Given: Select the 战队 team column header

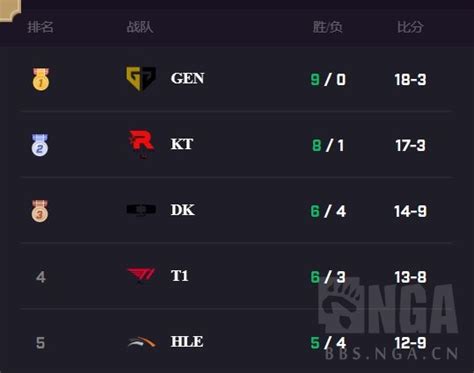Looking at the screenshot, I should tap(140, 27).
